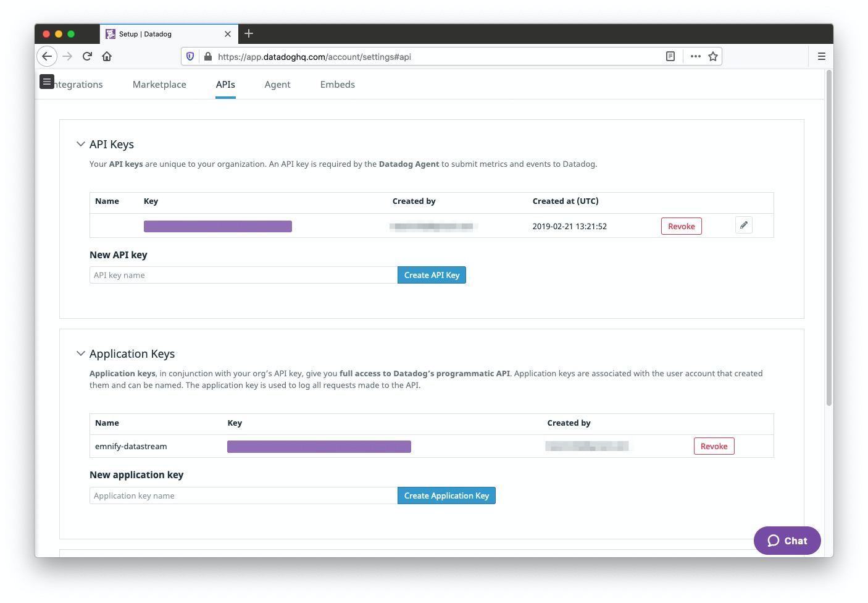Collapse the Application Keys section

click(x=80, y=353)
